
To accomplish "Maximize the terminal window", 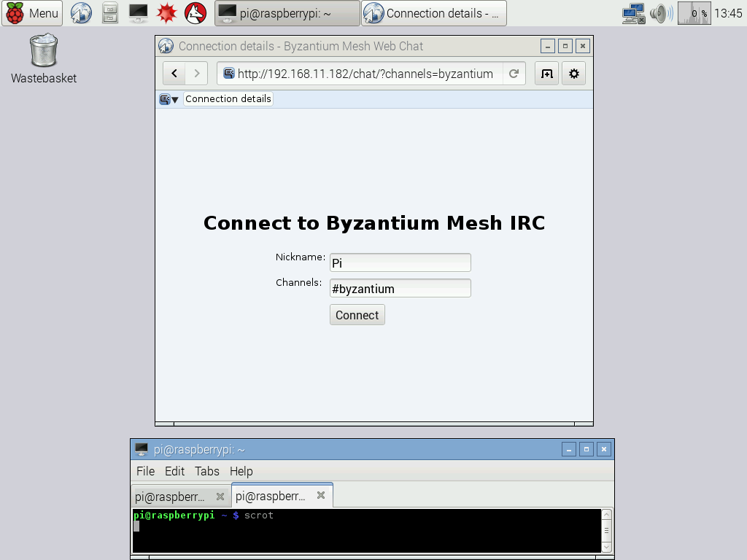I will (587, 449).
